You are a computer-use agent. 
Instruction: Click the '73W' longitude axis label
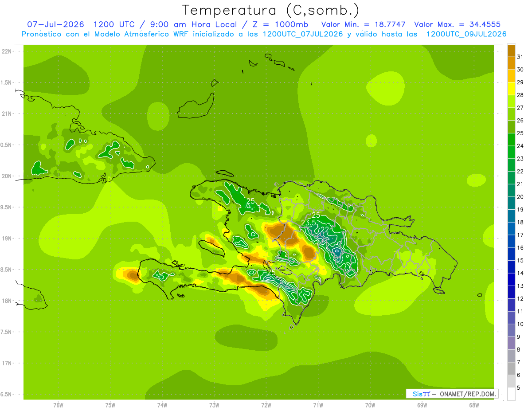point(214,405)
